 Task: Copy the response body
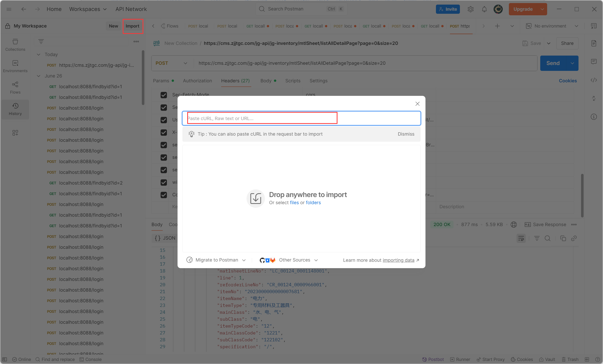point(563,238)
